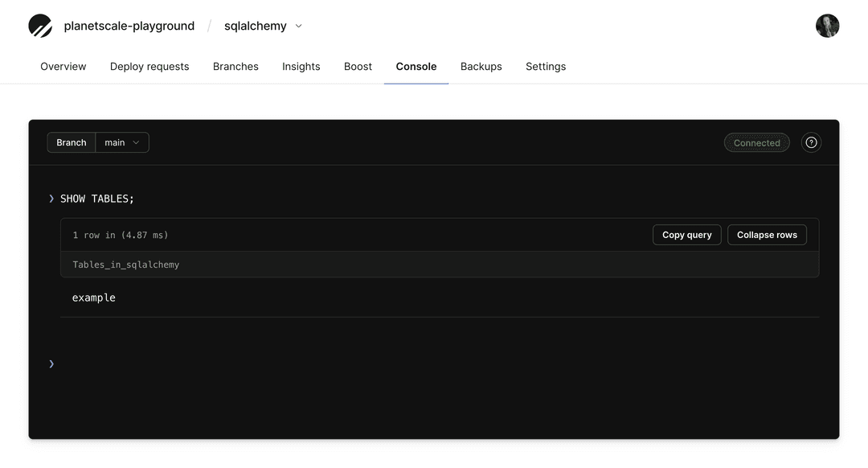The image size is (868, 468).
Task: Open the Settings tab
Action: pyautogui.click(x=546, y=67)
